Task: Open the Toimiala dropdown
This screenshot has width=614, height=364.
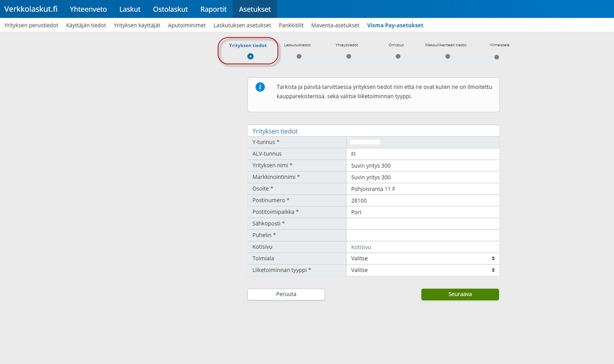Action: point(423,258)
